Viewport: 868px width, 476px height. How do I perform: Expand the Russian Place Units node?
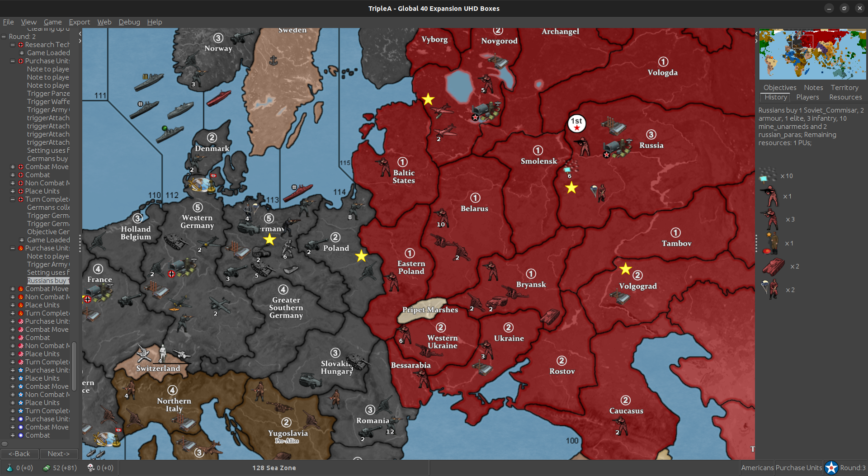click(13, 305)
